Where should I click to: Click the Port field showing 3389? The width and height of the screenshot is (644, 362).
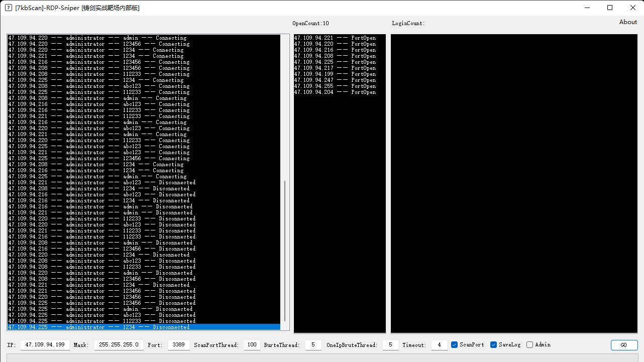[179, 345]
